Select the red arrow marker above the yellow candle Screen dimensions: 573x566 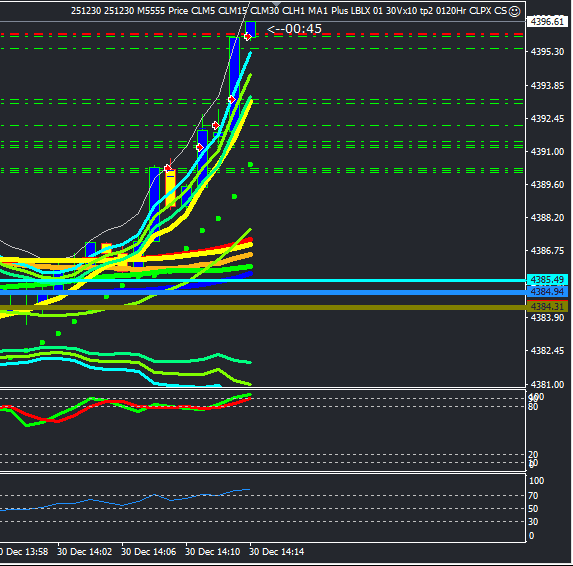pos(168,168)
